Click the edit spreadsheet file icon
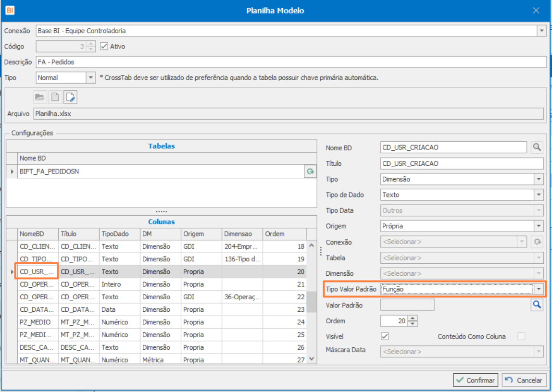The image size is (552, 392). pyautogui.click(x=70, y=97)
